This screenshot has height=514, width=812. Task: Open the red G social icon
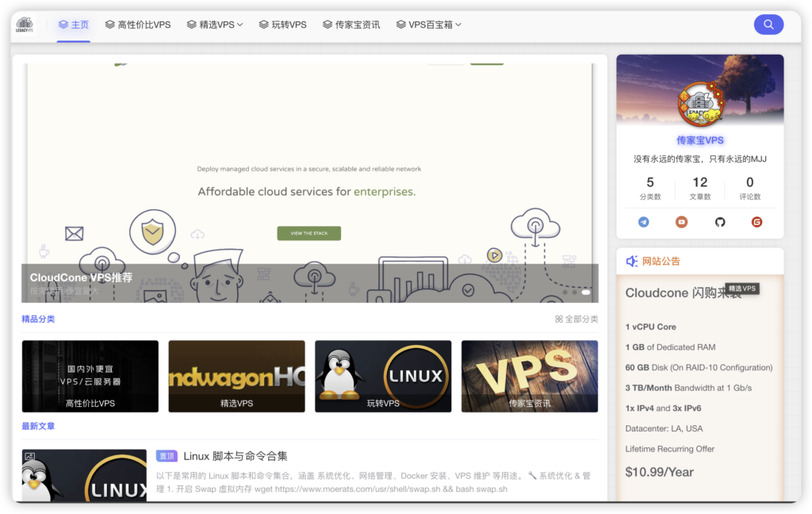point(756,222)
